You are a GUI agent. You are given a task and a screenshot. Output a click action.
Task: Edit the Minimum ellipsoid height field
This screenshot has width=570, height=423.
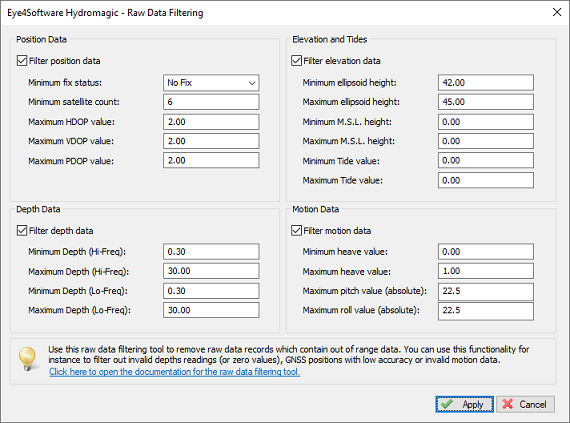pos(486,82)
